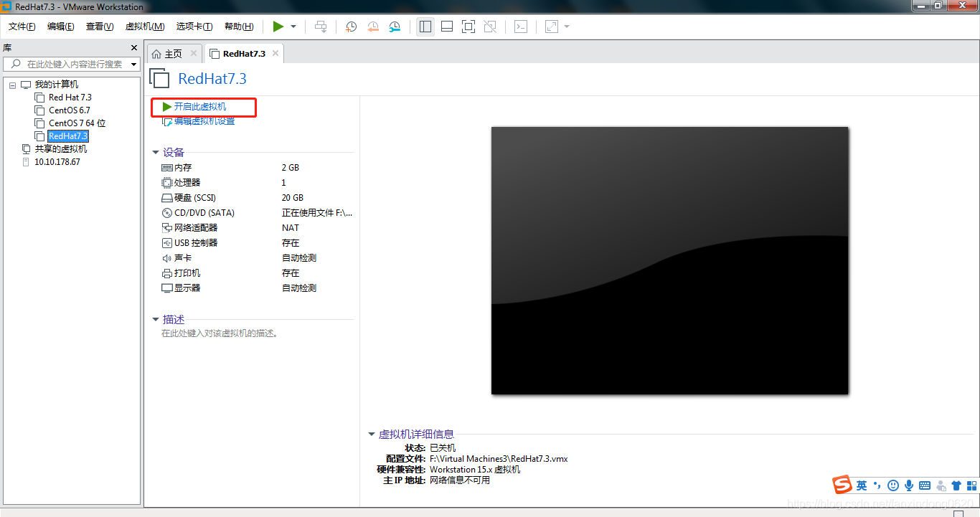
Task: Open 编辑虚拟机设置 to edit VM settings
Action: click(x=207, y=121)
